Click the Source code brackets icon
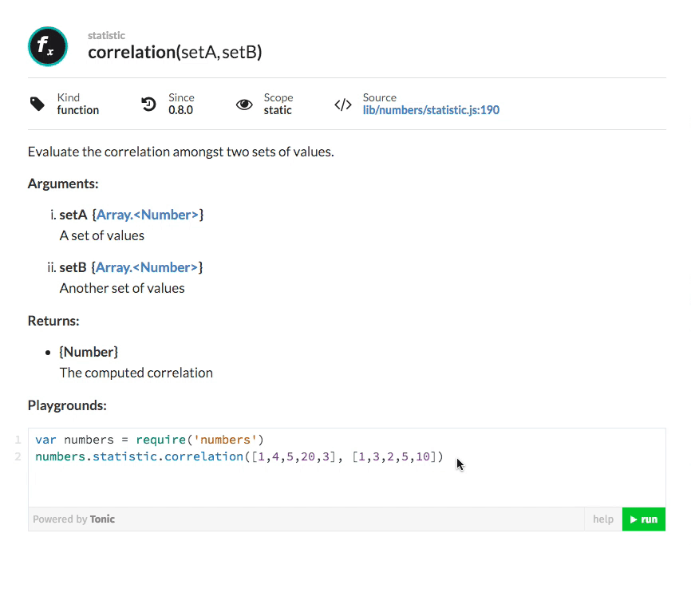 pyautogui.click(x=343, y=105)
